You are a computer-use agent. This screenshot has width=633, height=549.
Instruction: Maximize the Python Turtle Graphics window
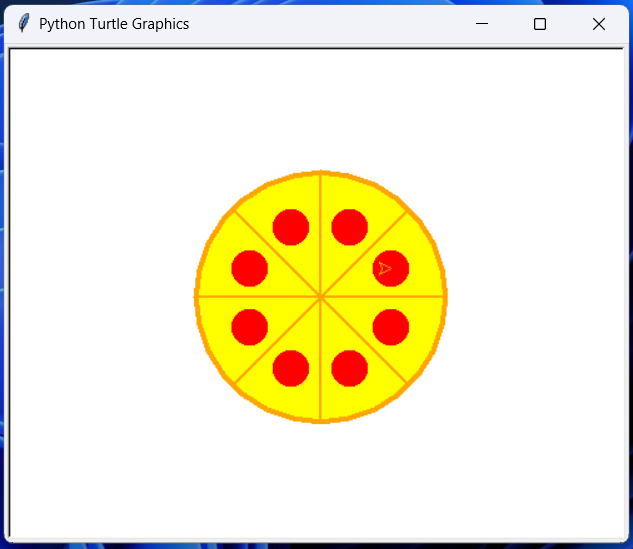pyautogui.click(x=540, y=24)
